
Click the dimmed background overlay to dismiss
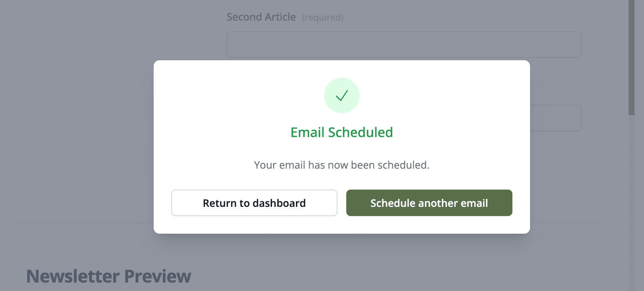pyautogui.click(x=74, y=147)
